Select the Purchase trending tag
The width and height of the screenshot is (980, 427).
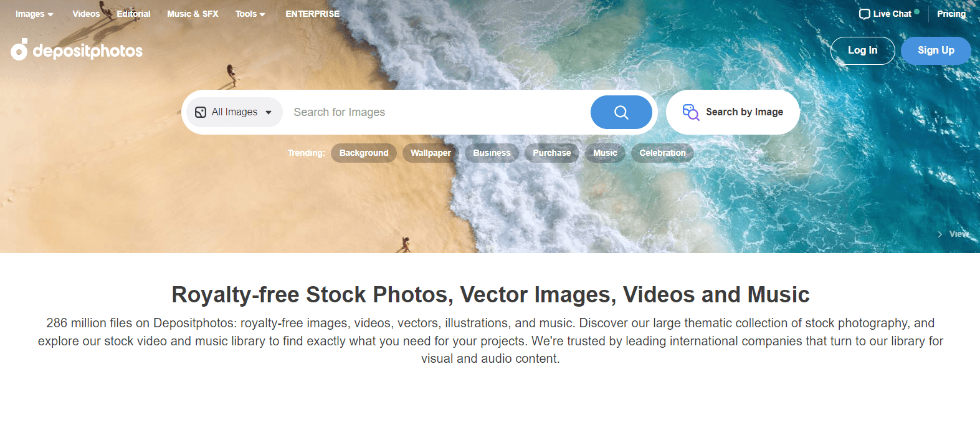[552, 153]
